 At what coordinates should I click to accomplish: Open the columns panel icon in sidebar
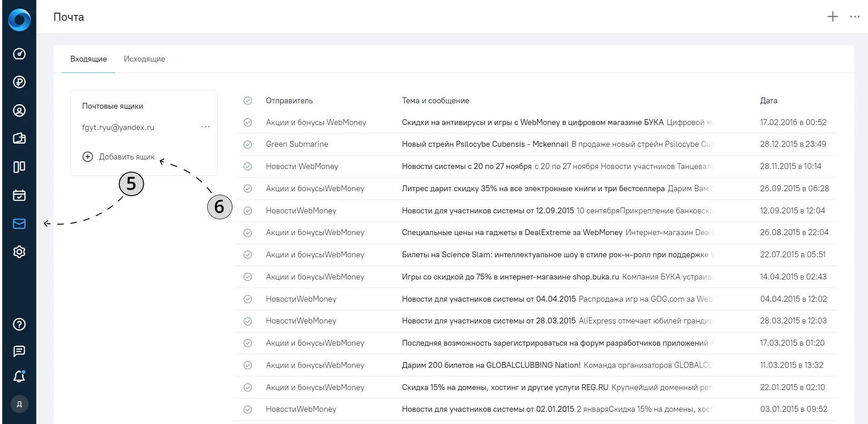(x=19, y=167)
